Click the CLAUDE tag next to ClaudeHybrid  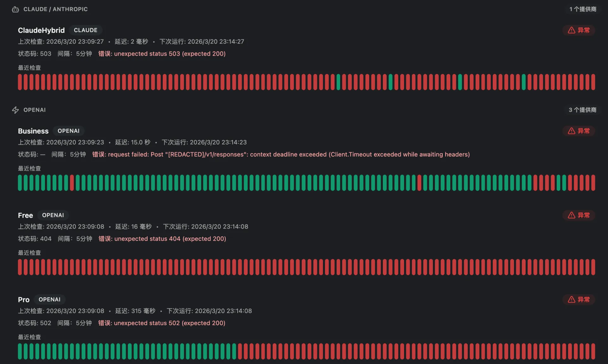point(85,30)
